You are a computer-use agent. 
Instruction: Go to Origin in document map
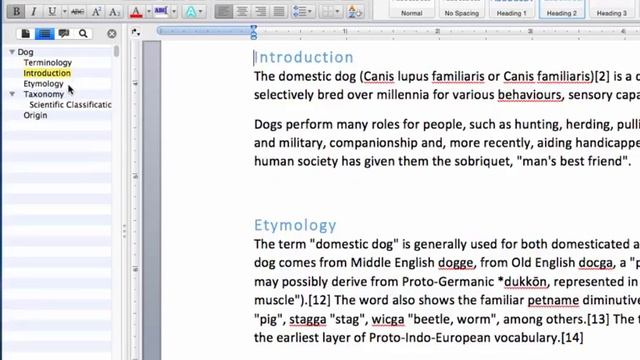[x=35, y=115]
